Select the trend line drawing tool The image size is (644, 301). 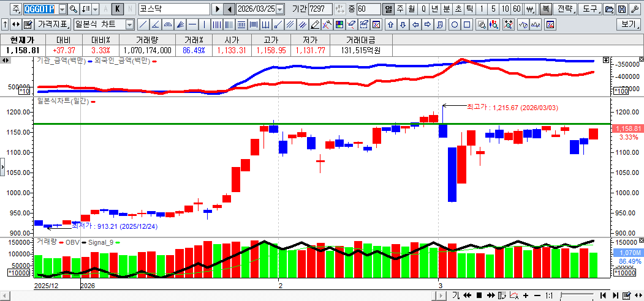coord(142,24)
